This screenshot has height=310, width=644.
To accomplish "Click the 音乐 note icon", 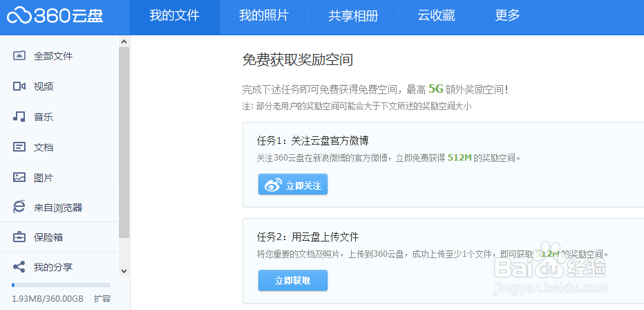I will (x=19, y=117).
